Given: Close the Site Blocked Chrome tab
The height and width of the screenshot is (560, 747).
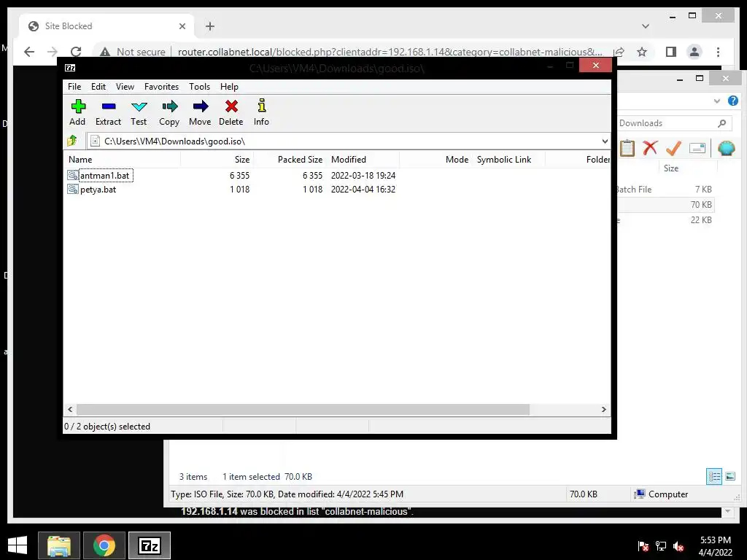Looking at the screenshot, I should 182,26.
